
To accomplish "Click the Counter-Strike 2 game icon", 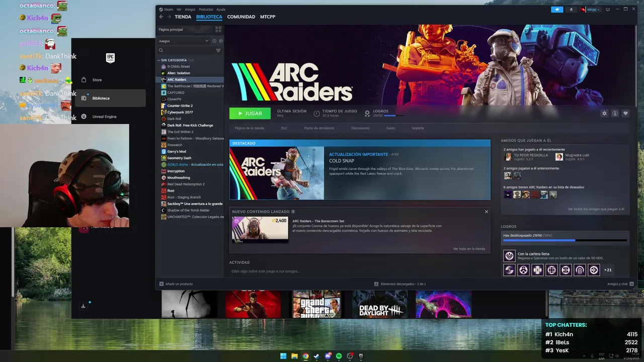I will (x=164, y=106).
